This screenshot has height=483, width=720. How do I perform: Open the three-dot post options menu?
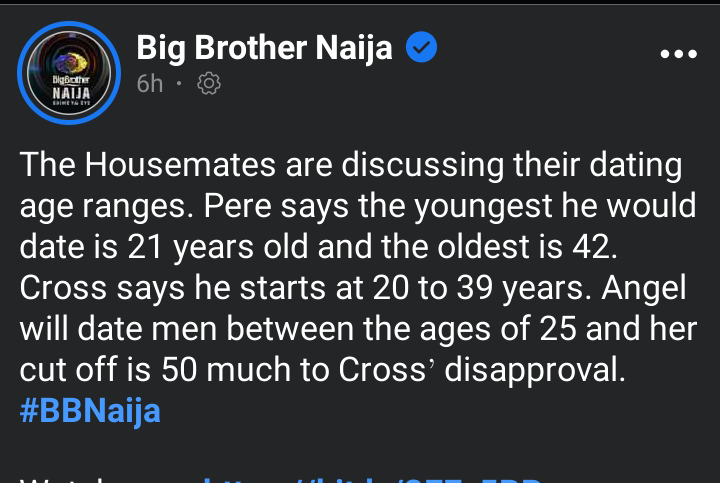pyautogui.click(x=678, y=52)
